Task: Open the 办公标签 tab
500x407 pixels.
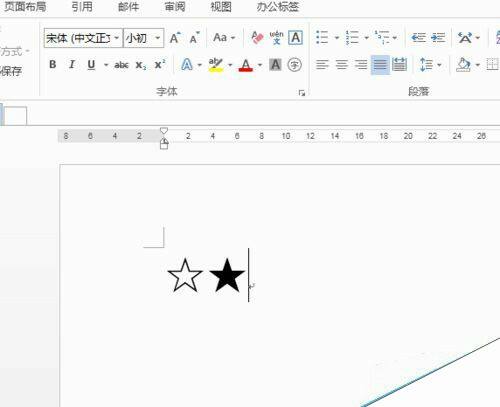Action: (x=278, y=6)
